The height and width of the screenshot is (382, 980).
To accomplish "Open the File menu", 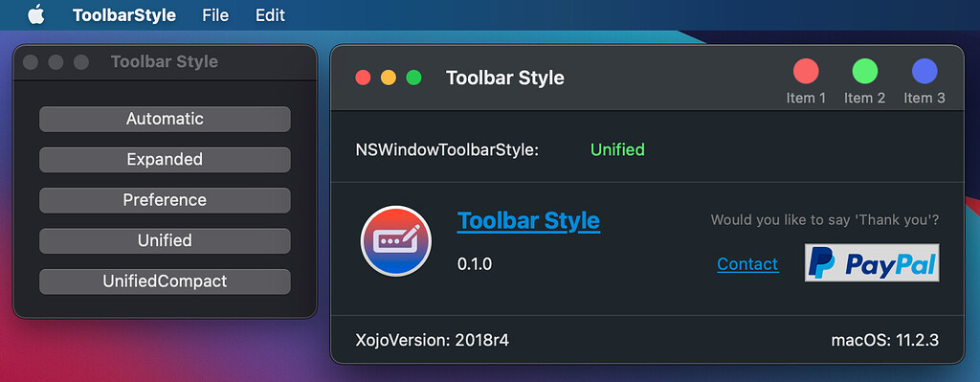I will [x=215, y=15].
